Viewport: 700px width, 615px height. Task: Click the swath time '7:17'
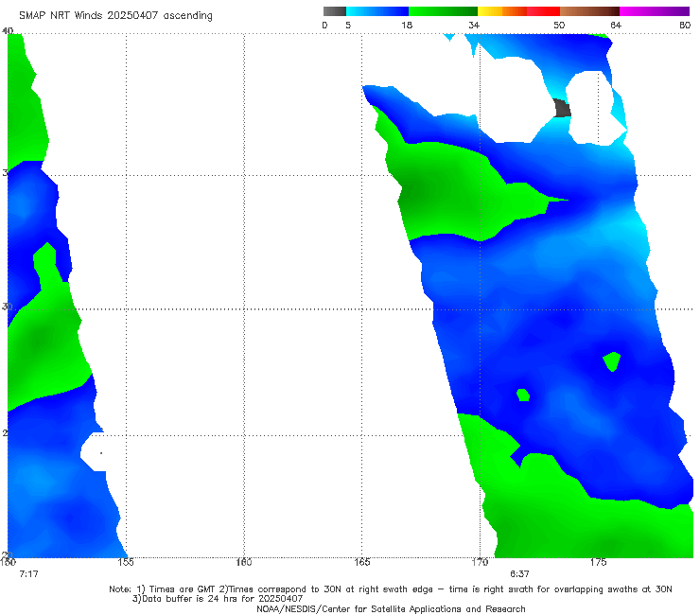pyautogui.click(x=28, y=574)
